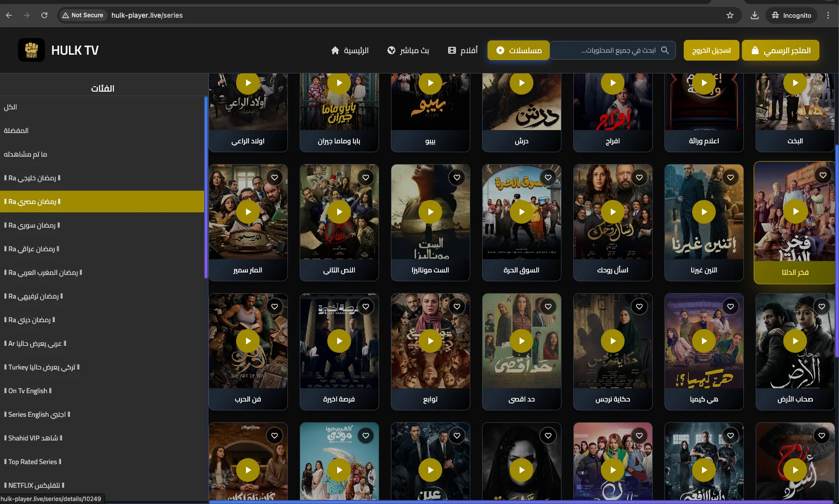This screenshot has width=839, height=504.
Task: Open the الرئيسية home menu item
Action: tap(350, 50)
